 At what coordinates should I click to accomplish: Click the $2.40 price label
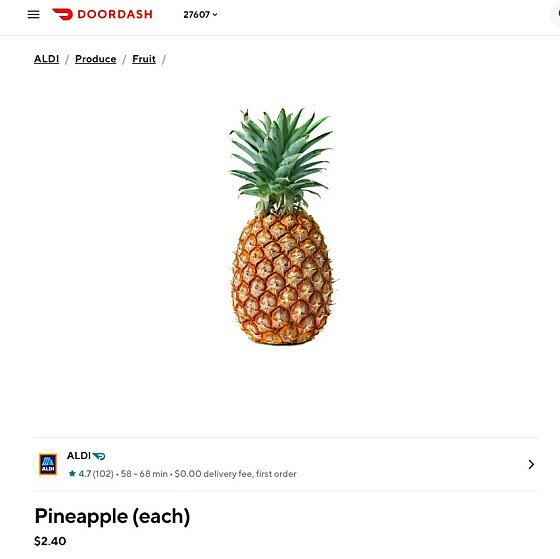point(50,541)
